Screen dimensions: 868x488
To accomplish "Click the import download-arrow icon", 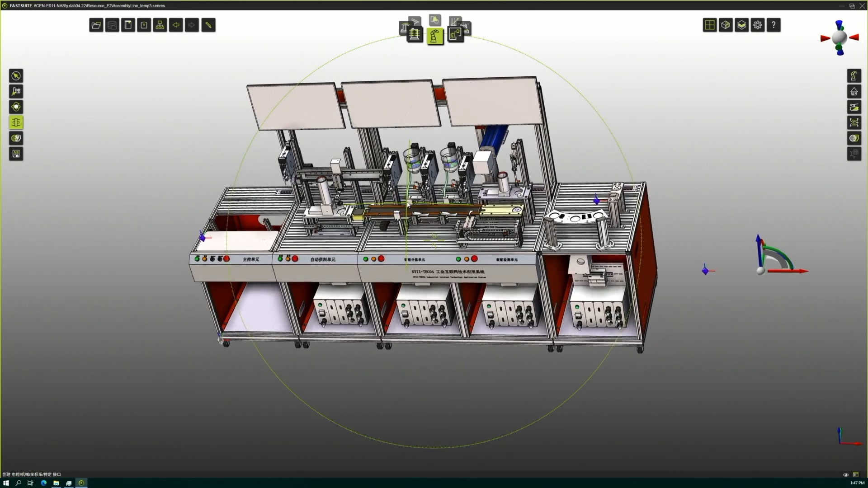I will pyautogui.click(x=144, y=25).
